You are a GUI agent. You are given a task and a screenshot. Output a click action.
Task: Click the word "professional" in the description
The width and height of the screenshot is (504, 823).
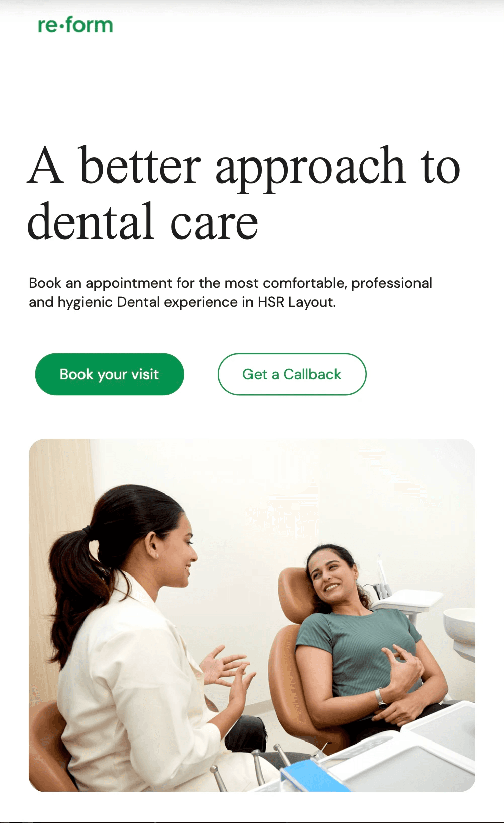(391, 283)
